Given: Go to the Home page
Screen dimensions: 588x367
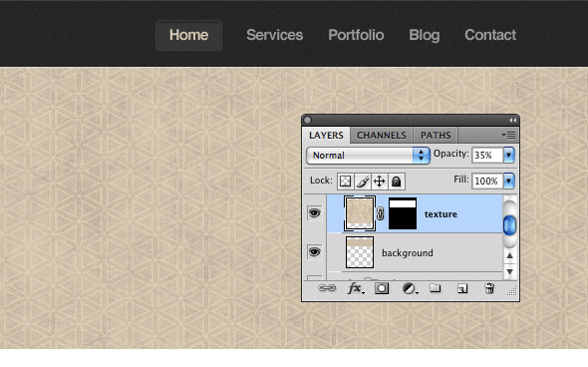Looking at the screenshot, I should point(188,35).
